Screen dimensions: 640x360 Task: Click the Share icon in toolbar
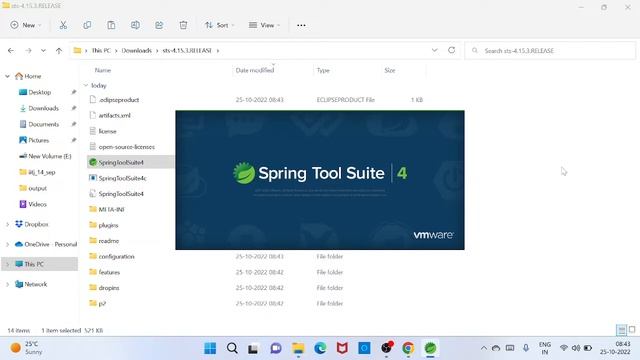[x=159, y=25]
